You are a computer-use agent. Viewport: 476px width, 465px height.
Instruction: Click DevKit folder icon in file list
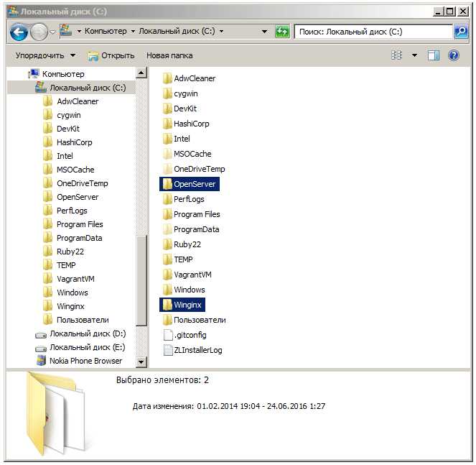pos(167,109)
